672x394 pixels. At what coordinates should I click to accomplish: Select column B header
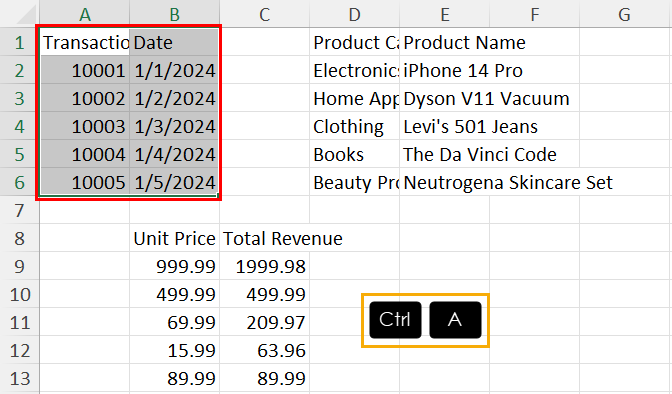(x=174, y=14)
